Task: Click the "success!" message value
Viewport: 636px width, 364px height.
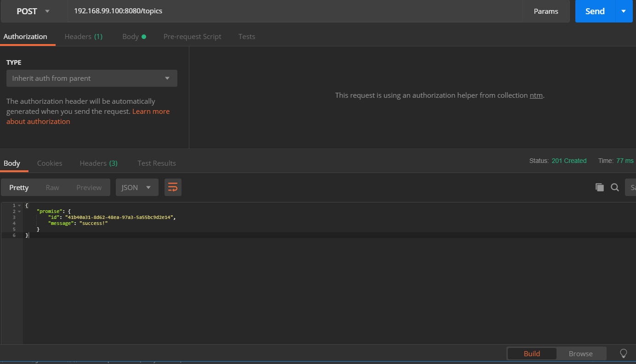Action: 93,223
